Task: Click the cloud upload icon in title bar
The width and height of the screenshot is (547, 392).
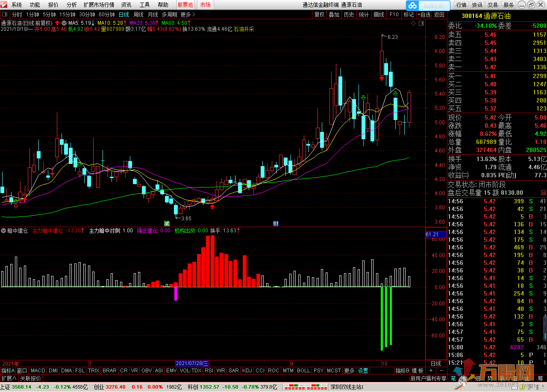Action: click(412, 5)
